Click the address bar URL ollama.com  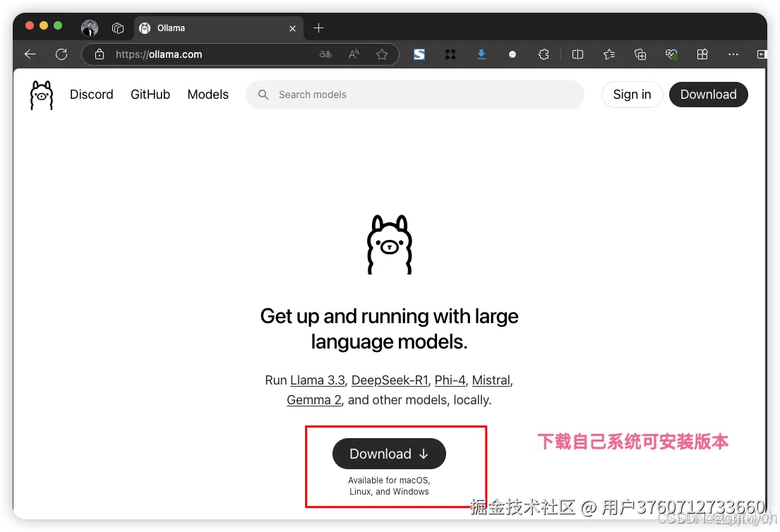coord(159,54)
